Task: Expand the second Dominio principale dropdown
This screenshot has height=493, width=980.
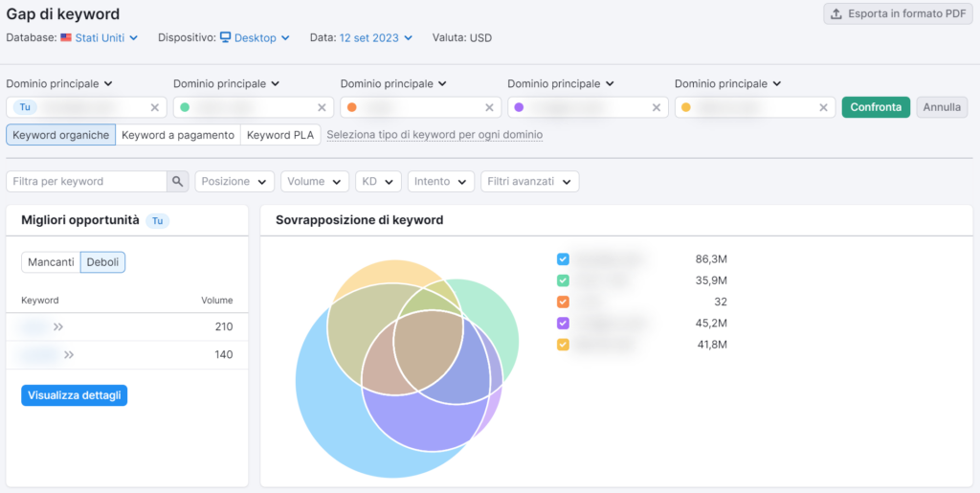Action: tap(226, 83)
